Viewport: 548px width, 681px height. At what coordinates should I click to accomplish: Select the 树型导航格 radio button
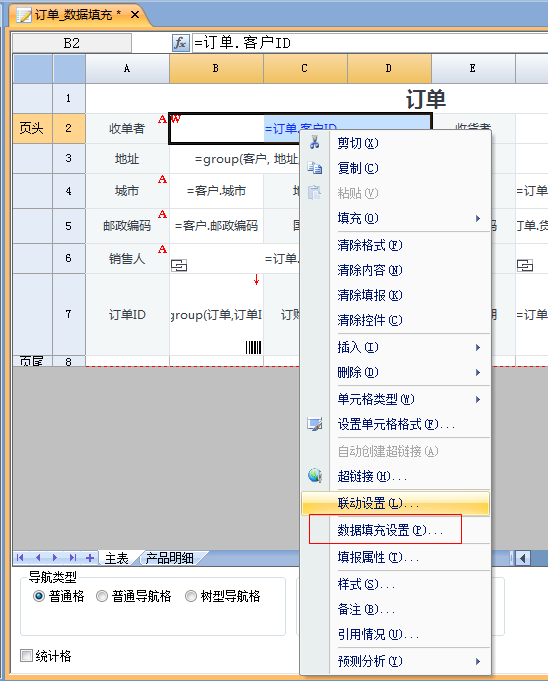pyautogui.click(x=191, y=596)
